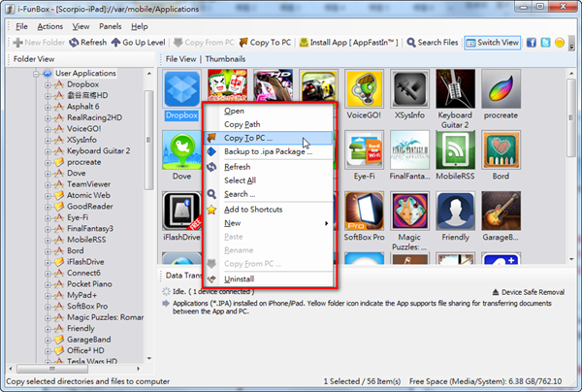The width and height of the screenshot is (582, 392).
Task: Open the View menu
Action: (81, 26)
